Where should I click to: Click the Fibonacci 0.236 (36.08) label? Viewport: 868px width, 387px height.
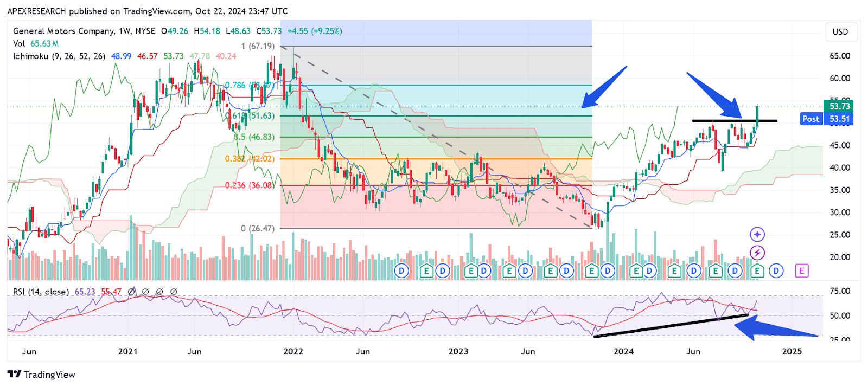pos(250,185)
